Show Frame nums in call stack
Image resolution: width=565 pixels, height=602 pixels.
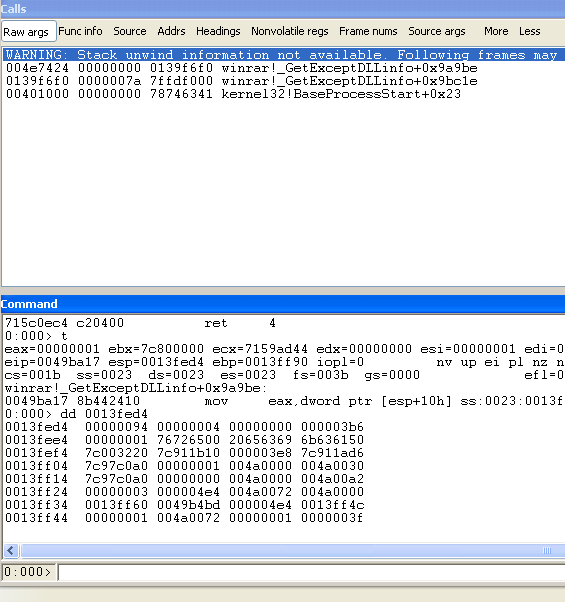click(x=368, y=31)
